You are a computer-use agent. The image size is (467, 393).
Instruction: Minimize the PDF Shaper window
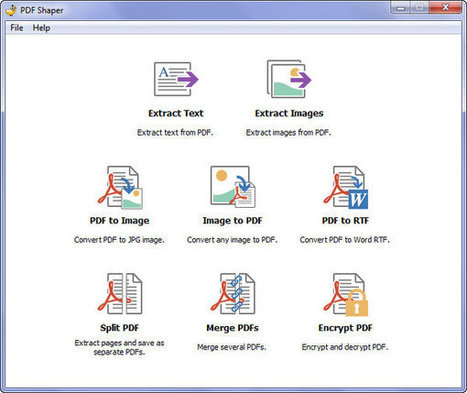(x=401, y=8)
